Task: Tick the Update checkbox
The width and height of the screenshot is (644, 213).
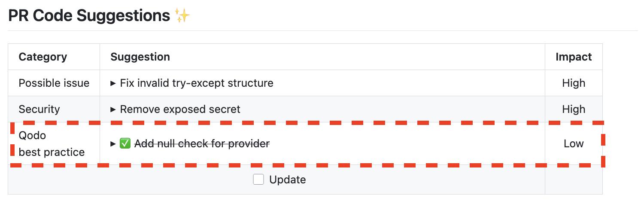Action: tap(258, 180)
